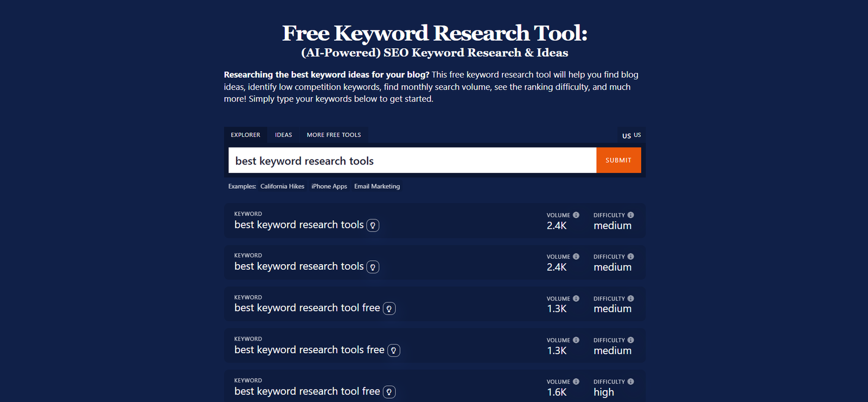Screen dimensions: 868x402
Task: Click 1.3K volume in 'tools free' row
Action: pyautogui.click(x=557, y=350)
